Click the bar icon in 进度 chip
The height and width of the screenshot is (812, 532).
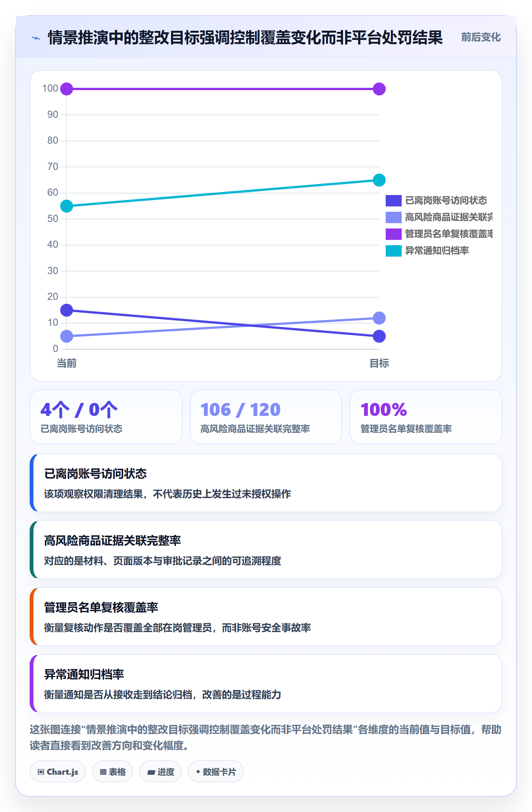pos(151,772)
